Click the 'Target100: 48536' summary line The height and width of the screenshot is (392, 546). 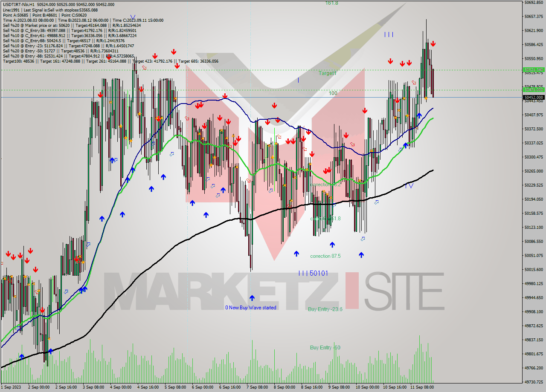pyautogui.click(x=110, y=61)
